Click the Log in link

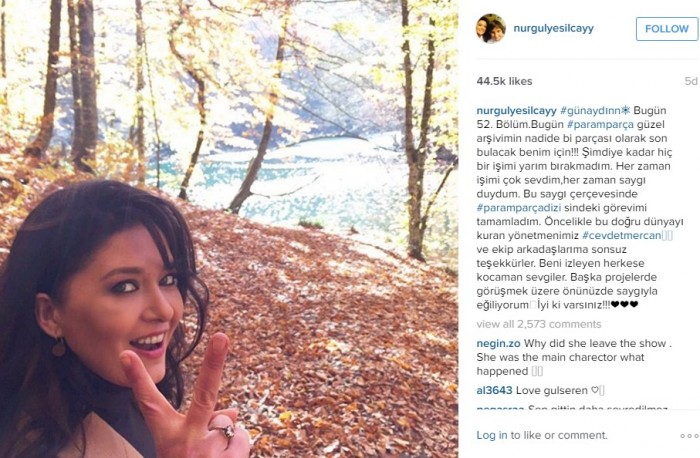[492, 435]
